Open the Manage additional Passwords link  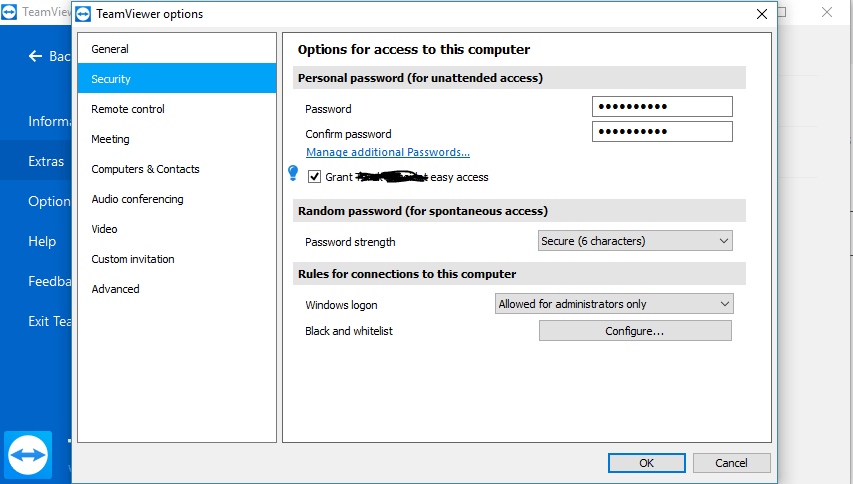tap(388, 152)
